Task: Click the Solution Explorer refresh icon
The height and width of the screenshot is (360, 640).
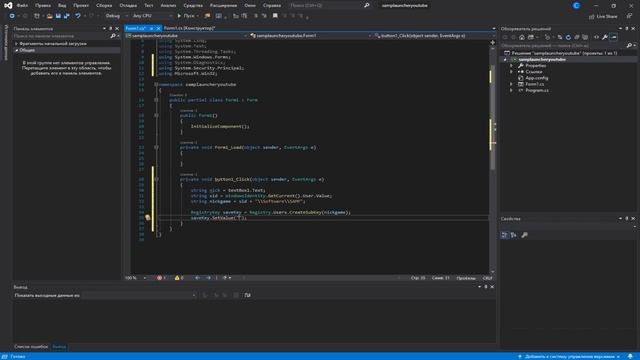Action: tap(568, 37)
